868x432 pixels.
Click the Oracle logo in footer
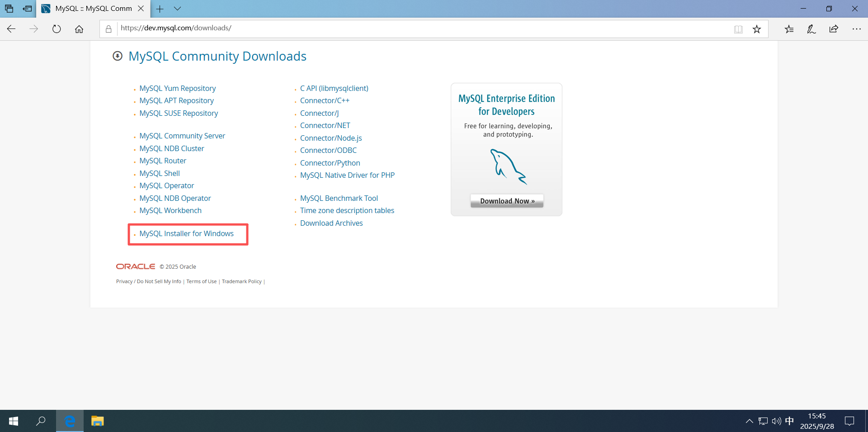(136, 266)
